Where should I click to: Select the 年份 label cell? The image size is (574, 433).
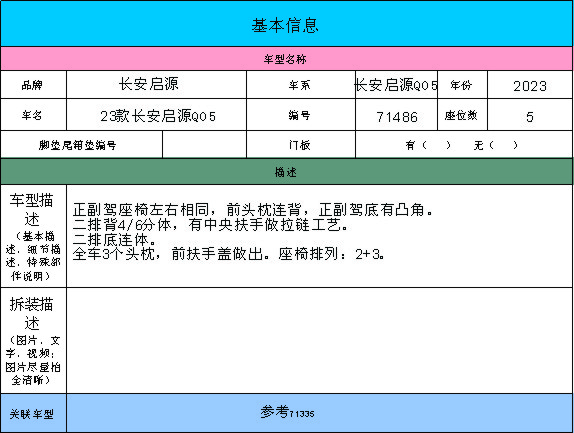pyautogui.click(x=462, y=85)
